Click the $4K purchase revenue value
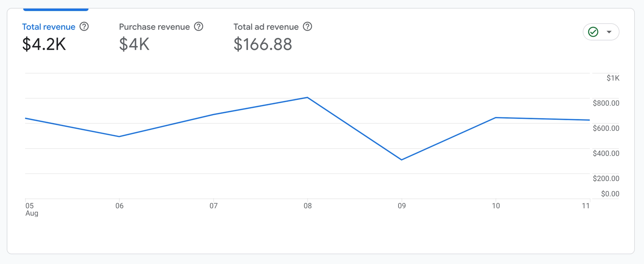 (x=134, y=44)
